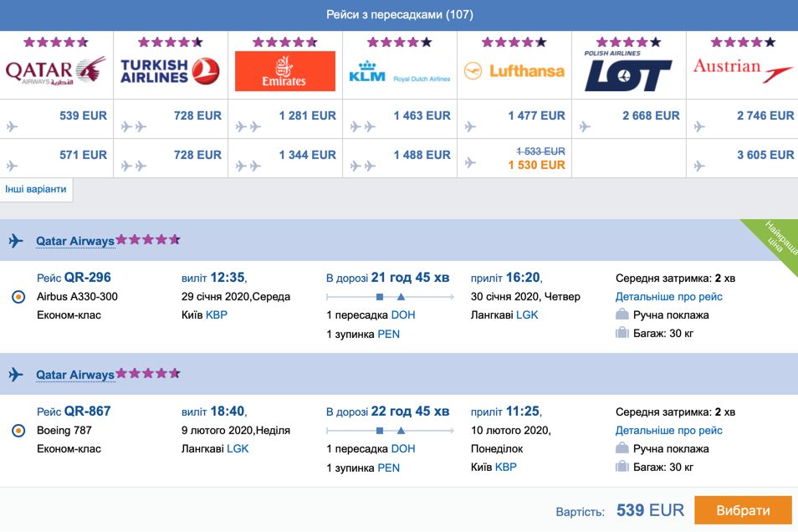
Task: Select the QR-867 return flight radio button
Action: (18, 431)
